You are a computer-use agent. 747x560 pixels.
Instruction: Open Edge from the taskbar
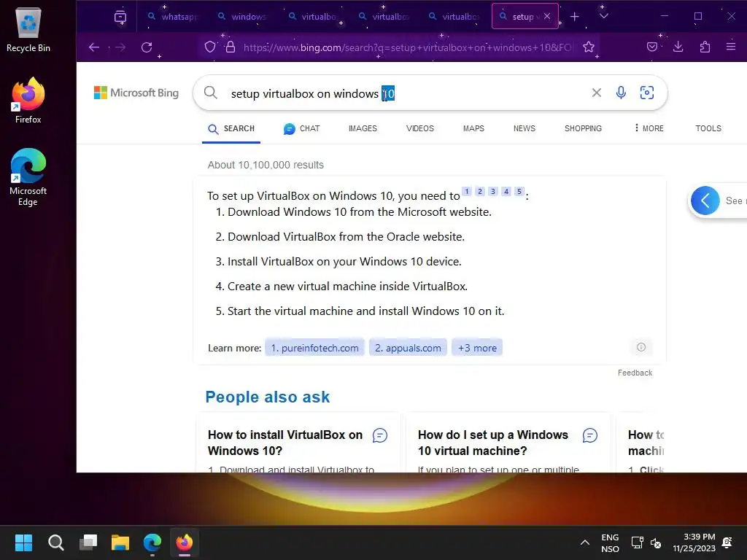[152, 542]
